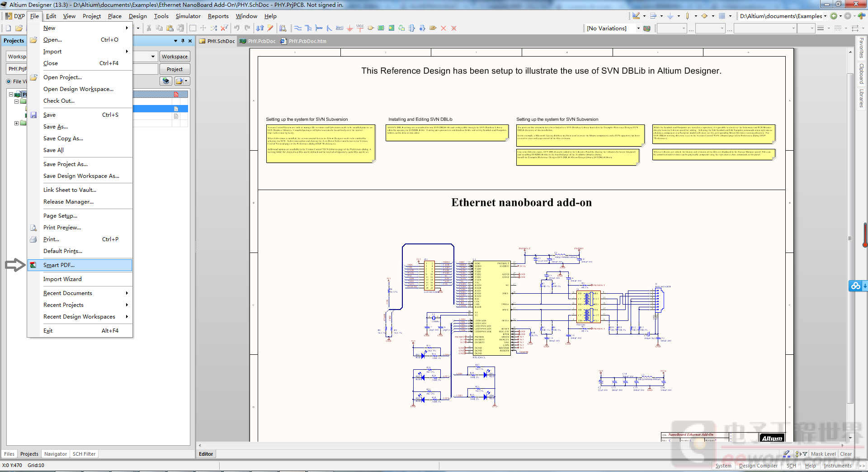
Task: Click the Browse Component Libraries icon
Action: click(x=283, y=28)
